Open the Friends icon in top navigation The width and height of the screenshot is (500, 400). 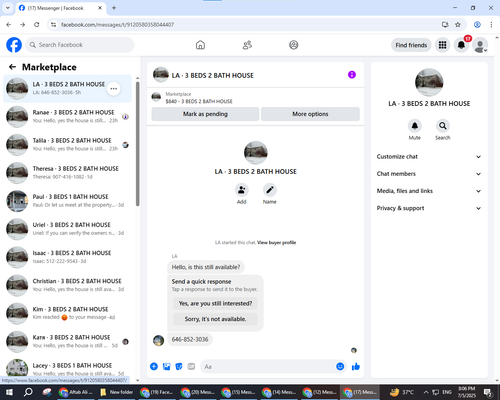pos(247,45)
